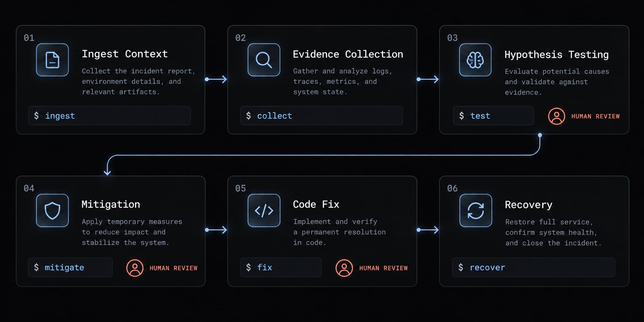Image resolution: width=644 pixels, height=322 pixels.
Task: Click 'HUMAN REVIEW' label in Hypothesis Testing card
Action: [595, 116]
